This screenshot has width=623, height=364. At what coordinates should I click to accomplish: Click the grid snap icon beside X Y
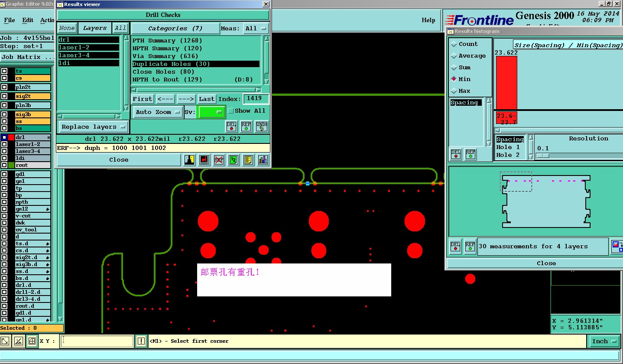tap(32, 341)
